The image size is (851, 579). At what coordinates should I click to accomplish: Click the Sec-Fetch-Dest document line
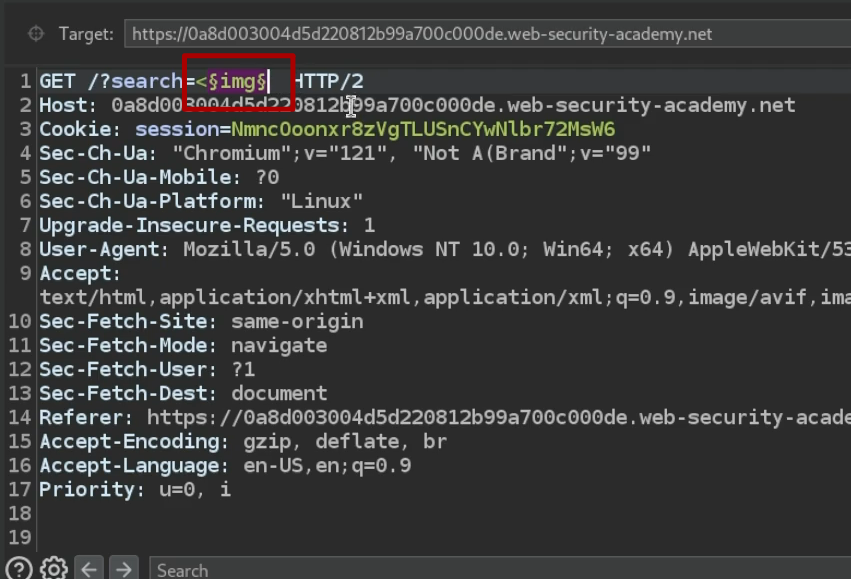(x=183, y=393)
